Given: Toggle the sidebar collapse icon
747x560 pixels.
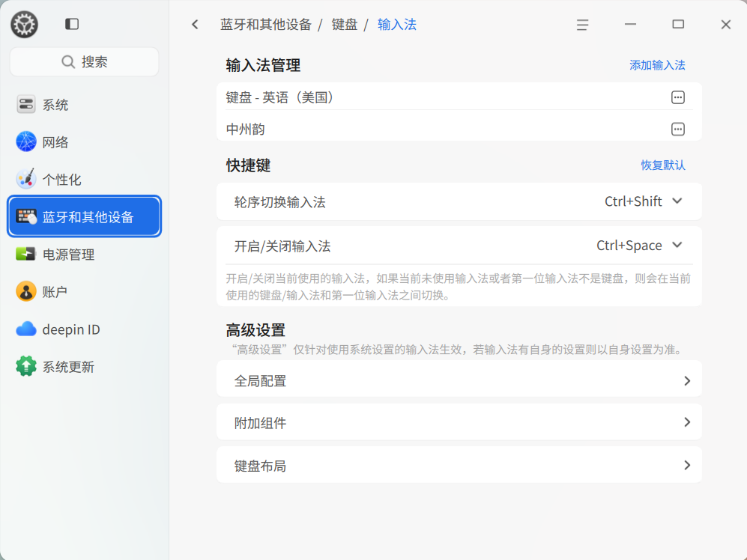Looking at the screenshot, I should tap(72, 24).
